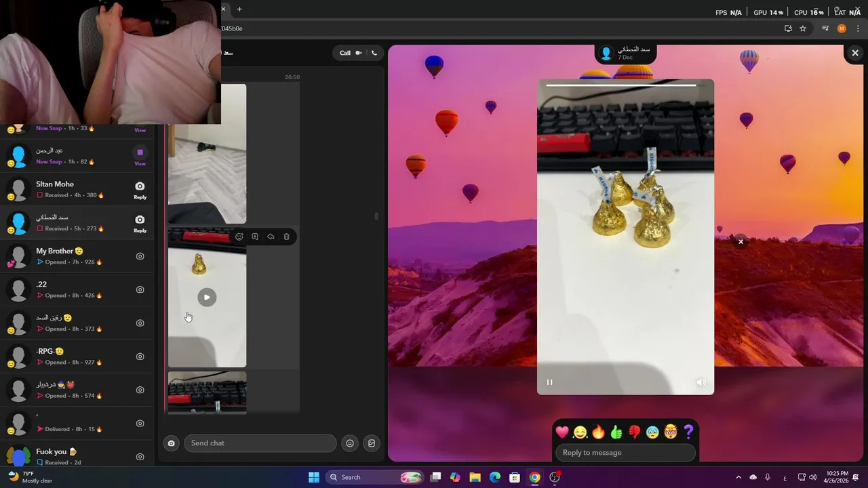This screenshot has width=868, height=488.
Task: Install app icon in address bar
Action: (788, 28)
